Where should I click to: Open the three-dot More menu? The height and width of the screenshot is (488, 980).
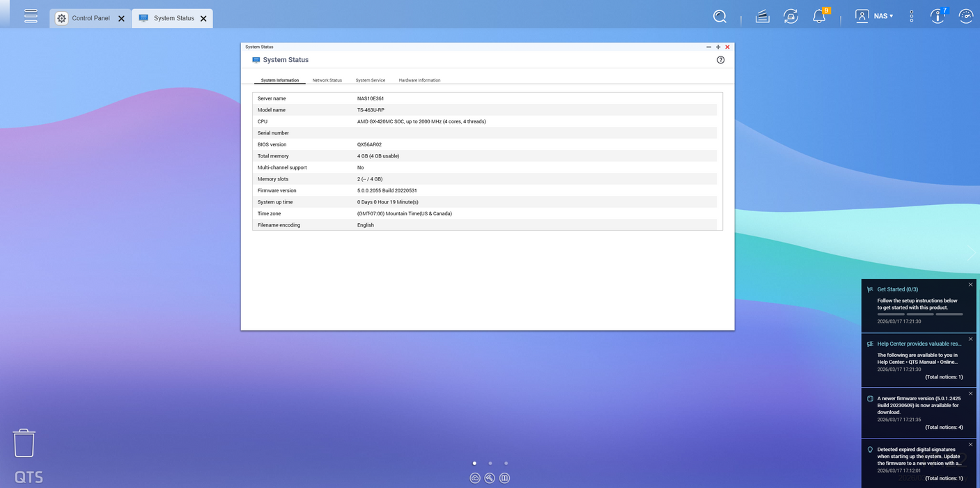click(x=911, y=16)
